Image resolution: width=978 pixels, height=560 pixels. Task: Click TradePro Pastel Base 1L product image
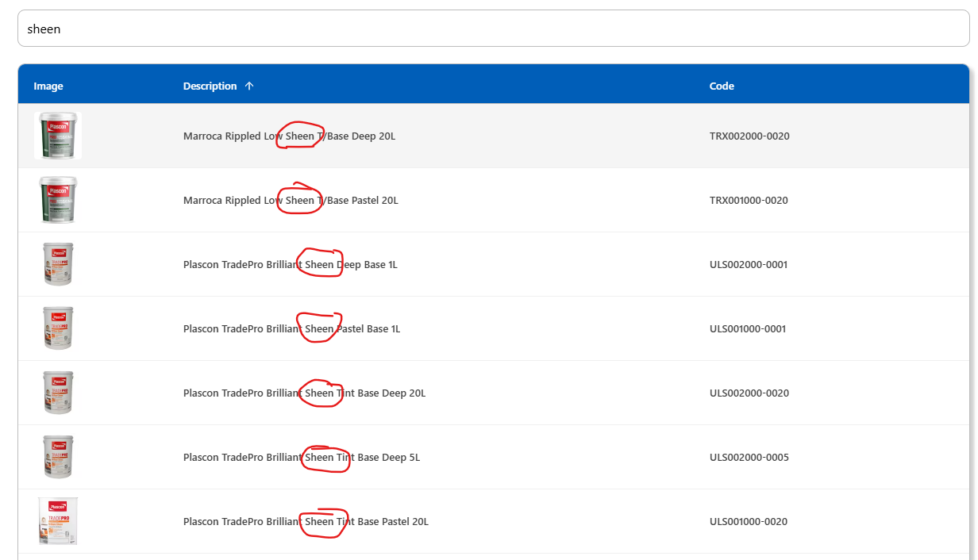pyautogui.click(x=58, y=328)
